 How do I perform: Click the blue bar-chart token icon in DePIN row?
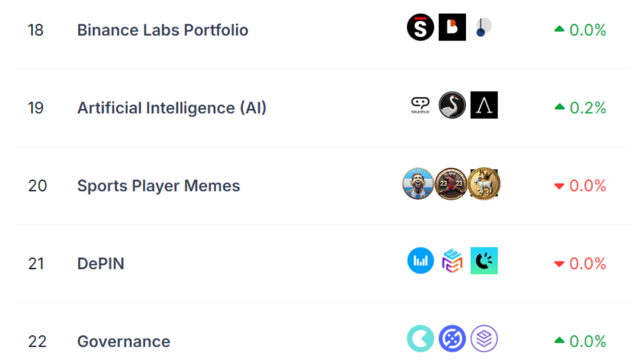point(420,261)
